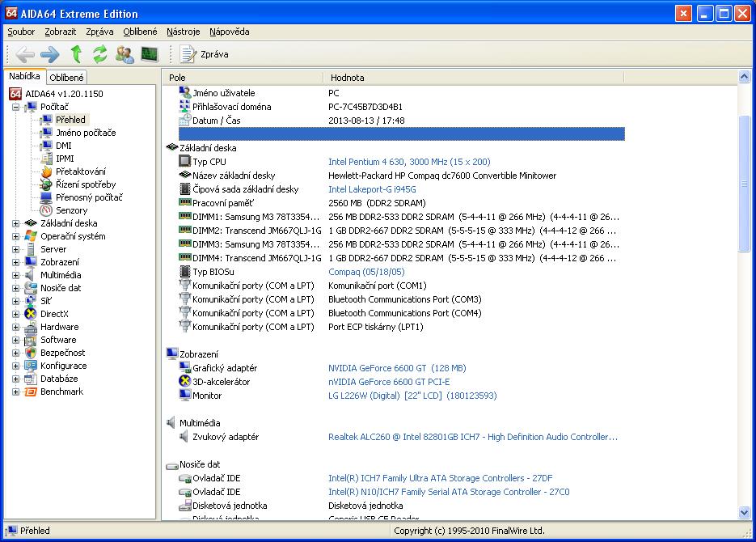Viewport: 756px width, 542px height.
Task: Click the Benchmark orange icon
Action: (x=31, y=392)
